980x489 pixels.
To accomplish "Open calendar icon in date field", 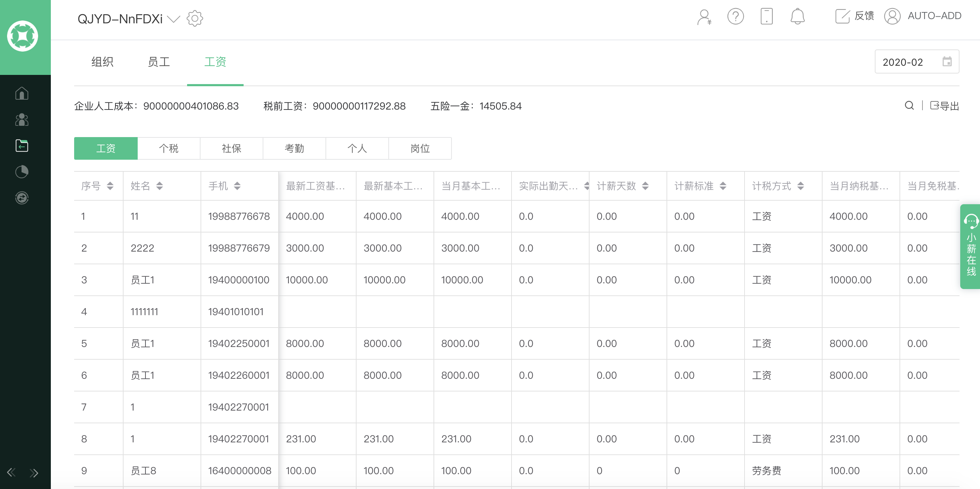I will pos(947,62).
